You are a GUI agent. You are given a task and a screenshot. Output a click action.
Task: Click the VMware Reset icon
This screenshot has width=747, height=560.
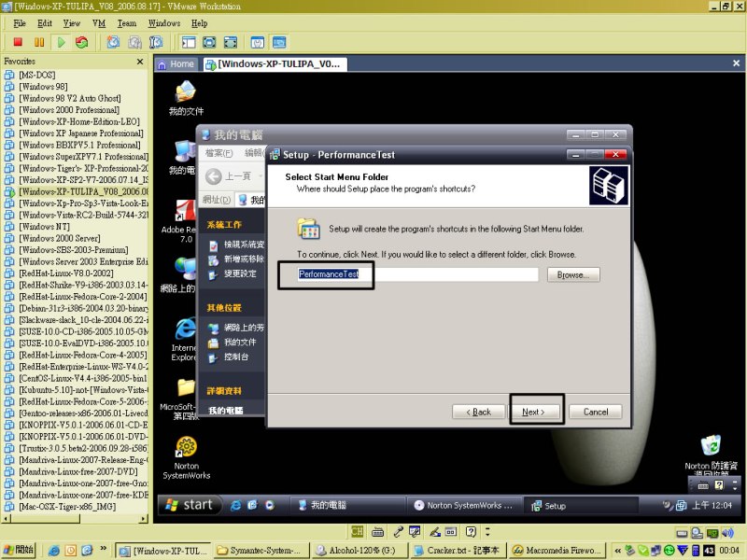(82, 42)
